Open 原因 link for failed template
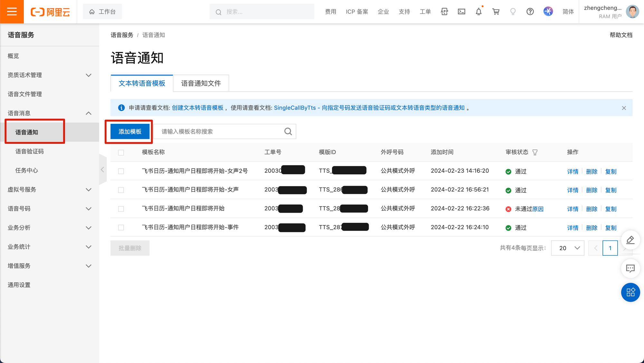644x363 pixels. point(538,209)
